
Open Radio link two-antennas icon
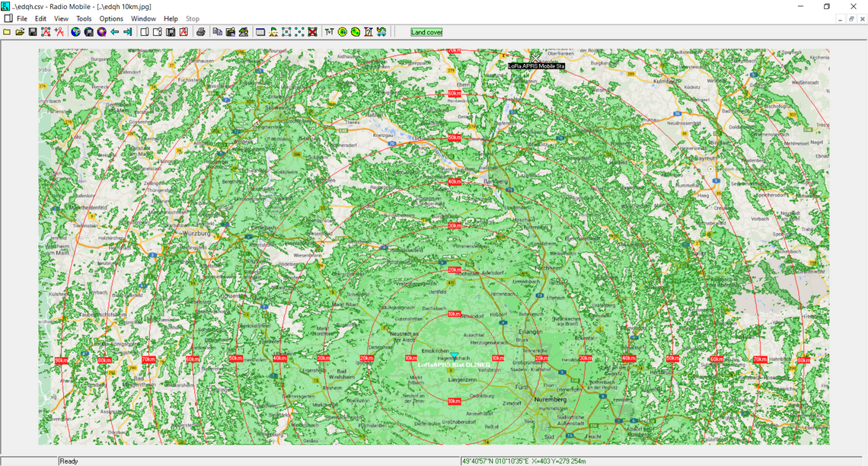[330, 32]
